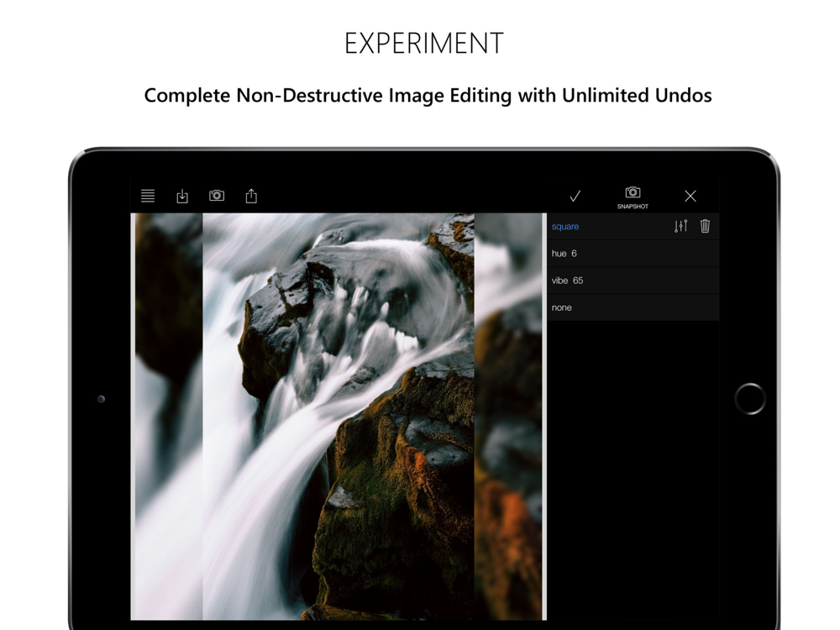Confirm edits with the checkmark icon

(575, 196)
